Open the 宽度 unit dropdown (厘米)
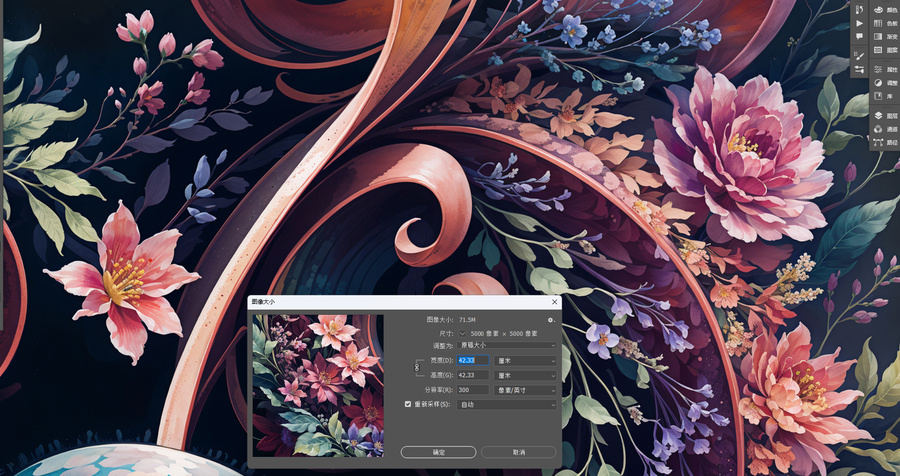The height and width of the screenshot is (476, 900). coord(525,361)
